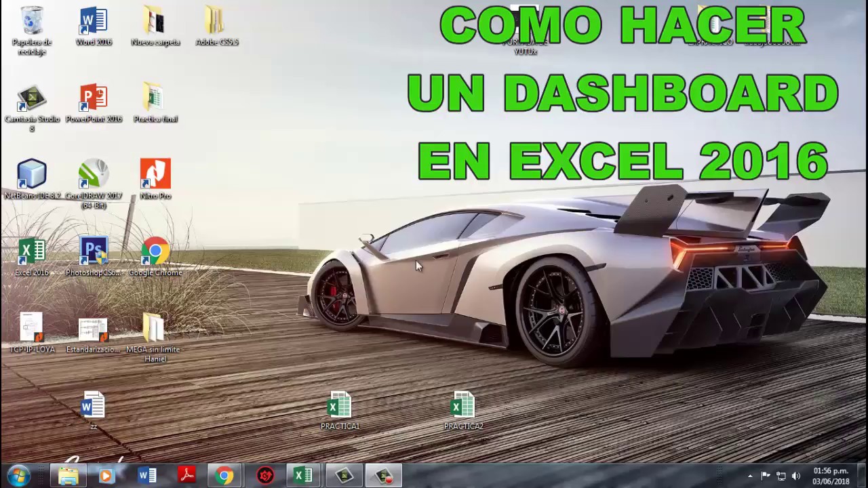This screenshot has height=488, width=868.
Task: Open File Explorer from the taskbar
Action: [68, 476]
